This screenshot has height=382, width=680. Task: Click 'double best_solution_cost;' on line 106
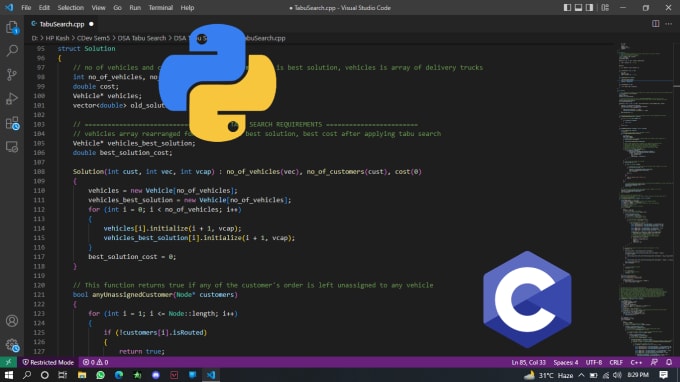coord(122,153)
